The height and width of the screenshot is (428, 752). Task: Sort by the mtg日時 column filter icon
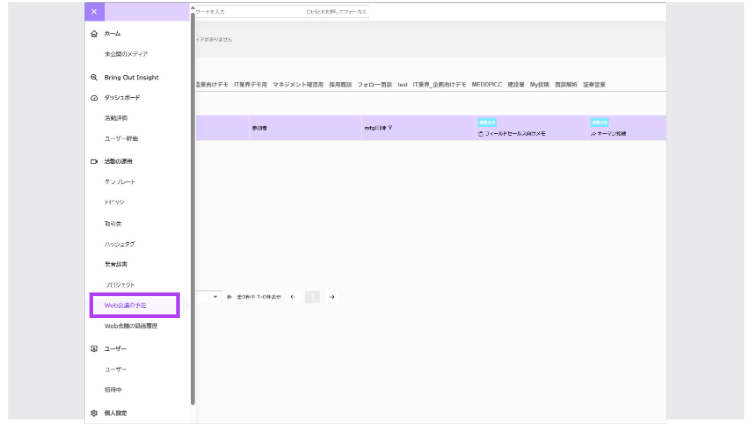point(390,128)
